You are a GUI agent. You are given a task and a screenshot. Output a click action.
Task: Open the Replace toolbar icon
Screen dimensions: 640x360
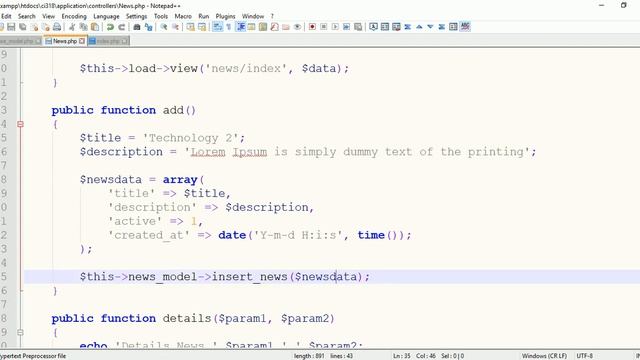[149, 27]
